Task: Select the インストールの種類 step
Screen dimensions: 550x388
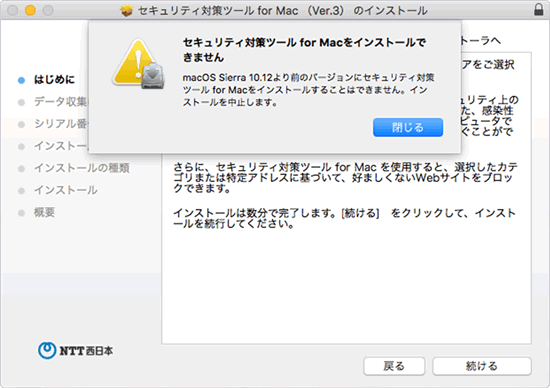Action: tap(82, 168)
